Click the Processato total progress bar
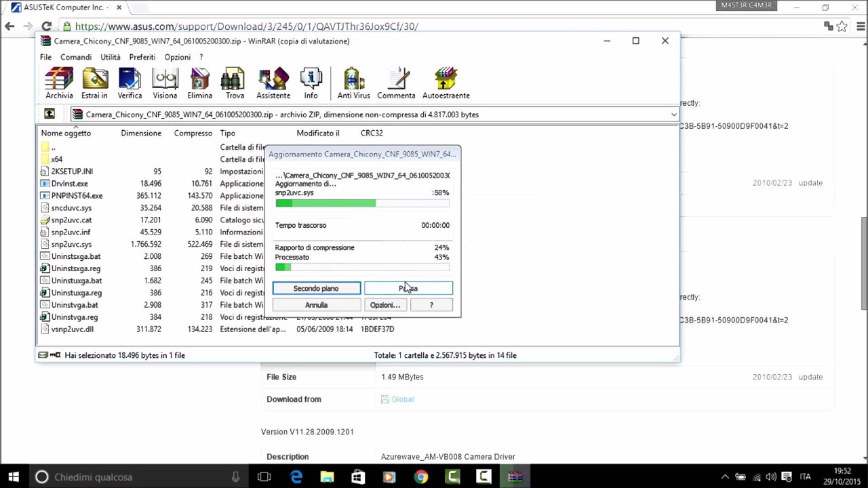 (x=361, y=267)
